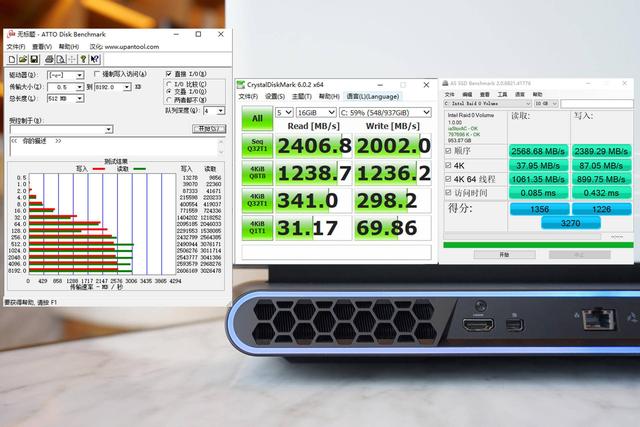Click the ATTO Disk Benchmark title bar icon
The image size is (640, 427).
coord(11,34)
